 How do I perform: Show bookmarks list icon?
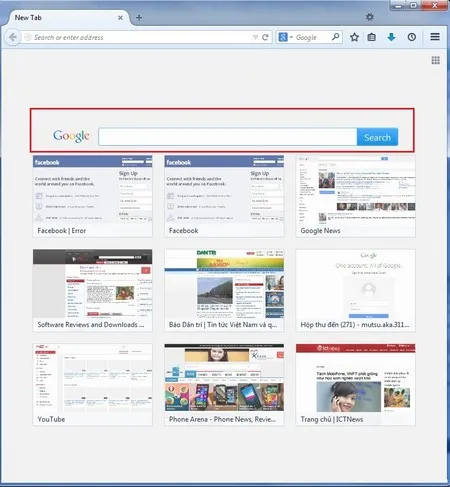click(371, 37)
